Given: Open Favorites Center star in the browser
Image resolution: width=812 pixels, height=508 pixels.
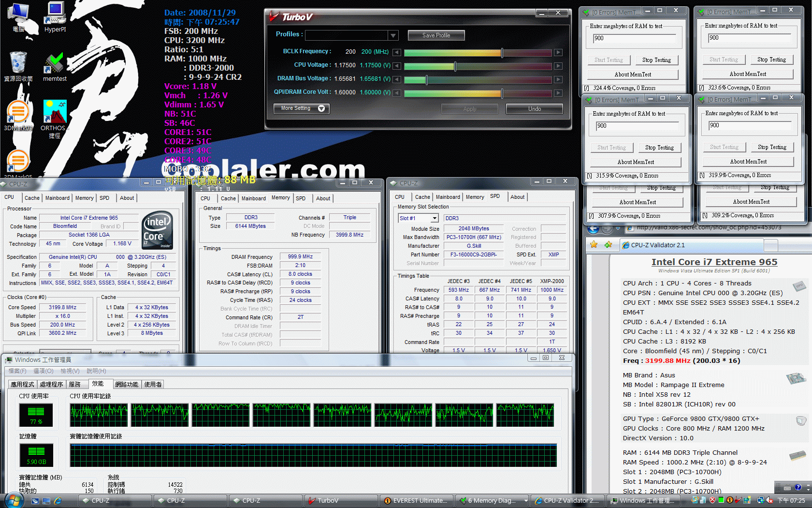Looking at the screenshot, I should pos(594,245).
